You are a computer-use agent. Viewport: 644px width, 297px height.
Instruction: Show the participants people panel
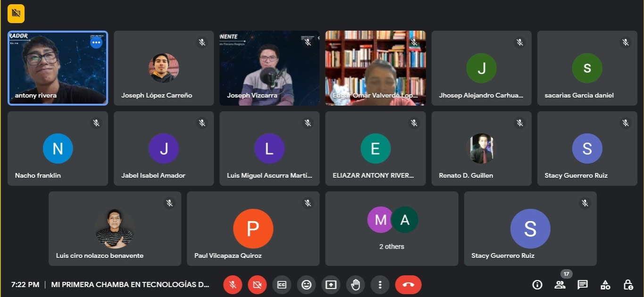(x=560, y=285)
